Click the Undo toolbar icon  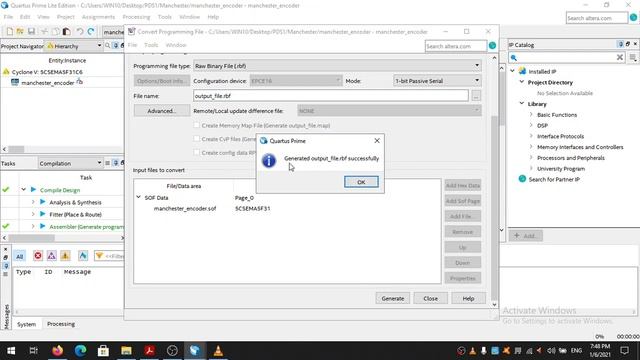(x=80, y=31)
